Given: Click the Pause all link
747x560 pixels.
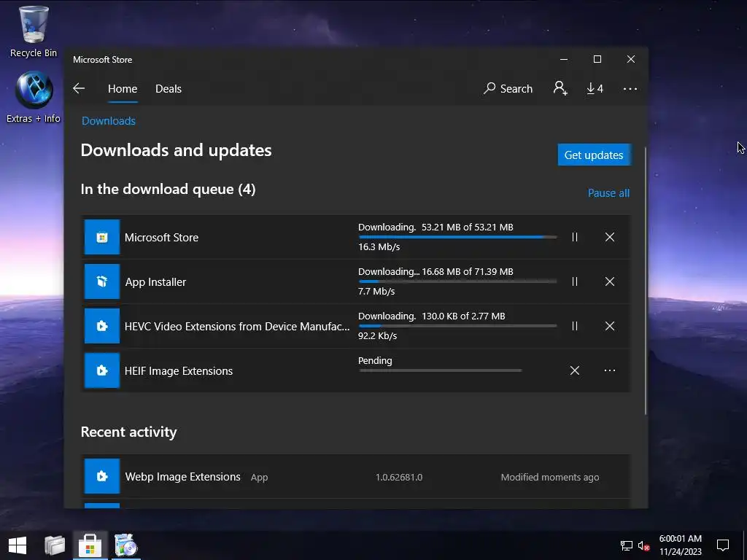Looking at the screenshot, I should point(608,192).
